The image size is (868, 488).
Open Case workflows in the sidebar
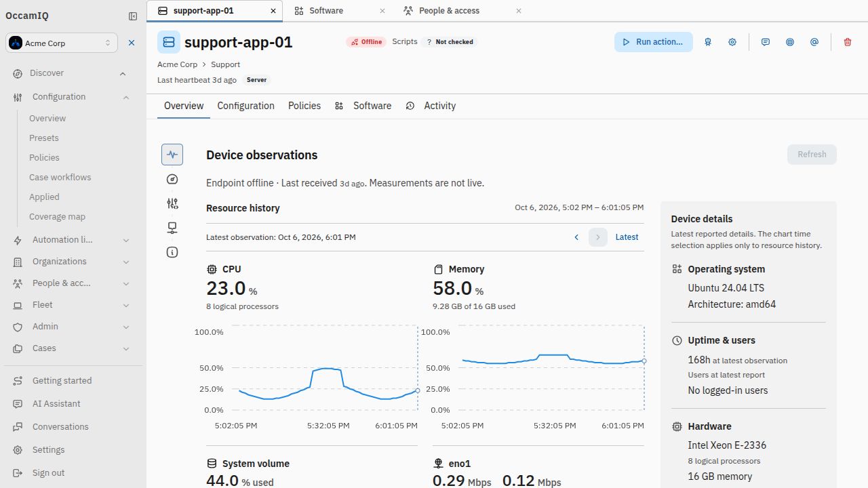tap(60, 177)
